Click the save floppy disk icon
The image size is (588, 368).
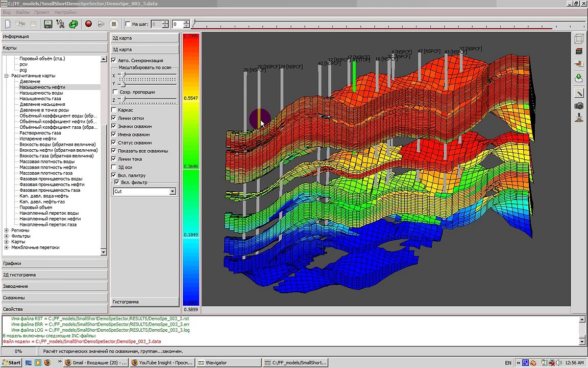click(x=48, y=24)
